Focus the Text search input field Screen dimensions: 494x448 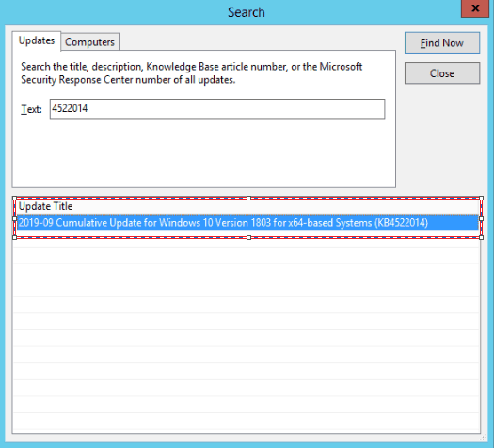pyautogui.click(x=217, y=109)
